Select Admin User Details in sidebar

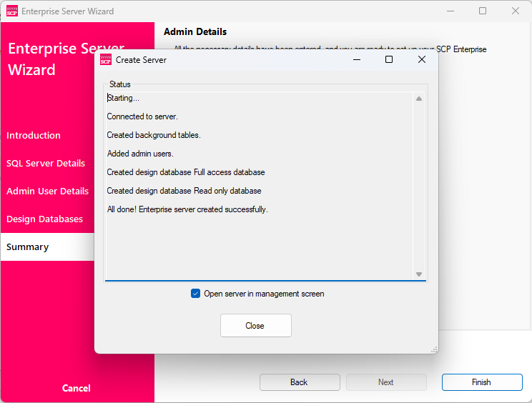pyautogui.click(x=47, y=191)
